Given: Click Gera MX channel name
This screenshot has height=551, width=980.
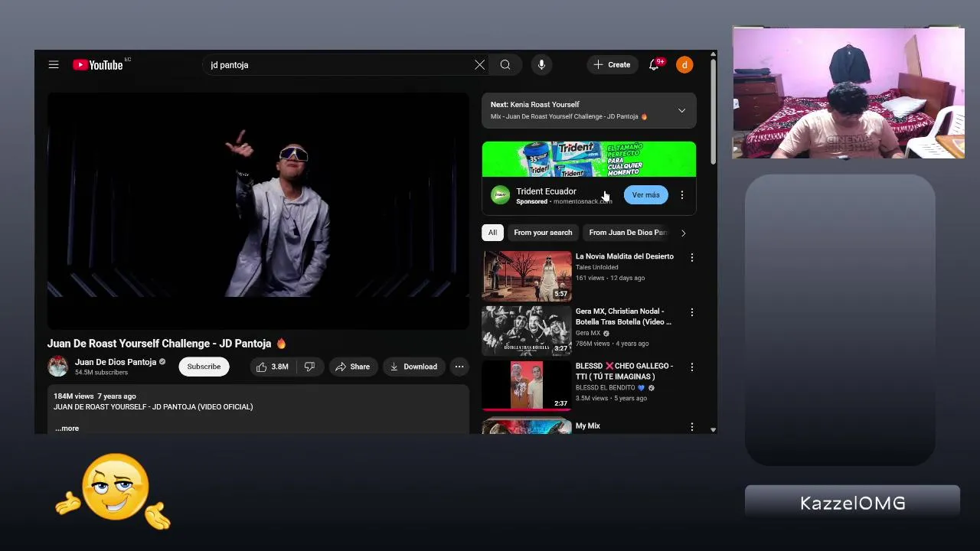Looking at the screenshot, I should click(588, 334).
